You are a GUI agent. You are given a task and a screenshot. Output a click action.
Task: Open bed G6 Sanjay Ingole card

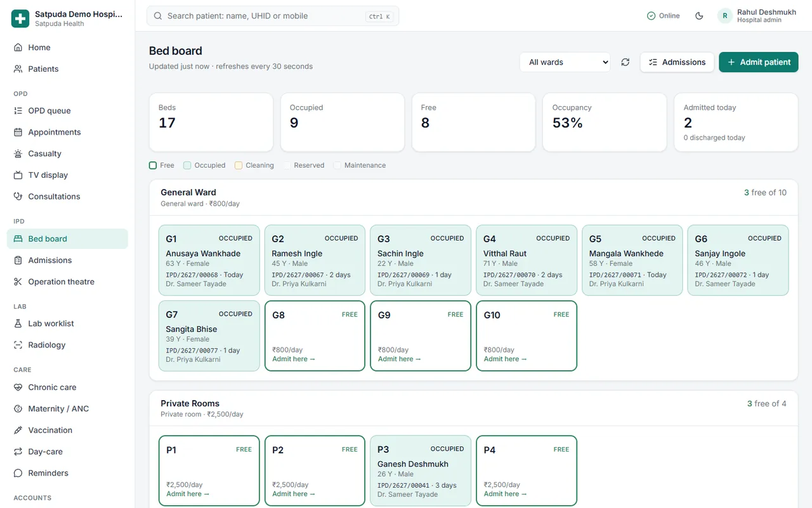738,260
